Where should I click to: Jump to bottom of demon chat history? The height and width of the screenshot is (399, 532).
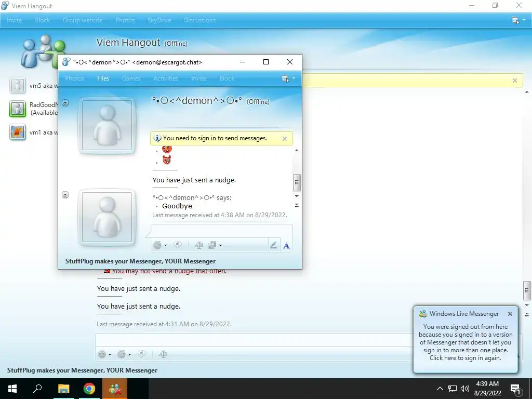click(297, 205)
